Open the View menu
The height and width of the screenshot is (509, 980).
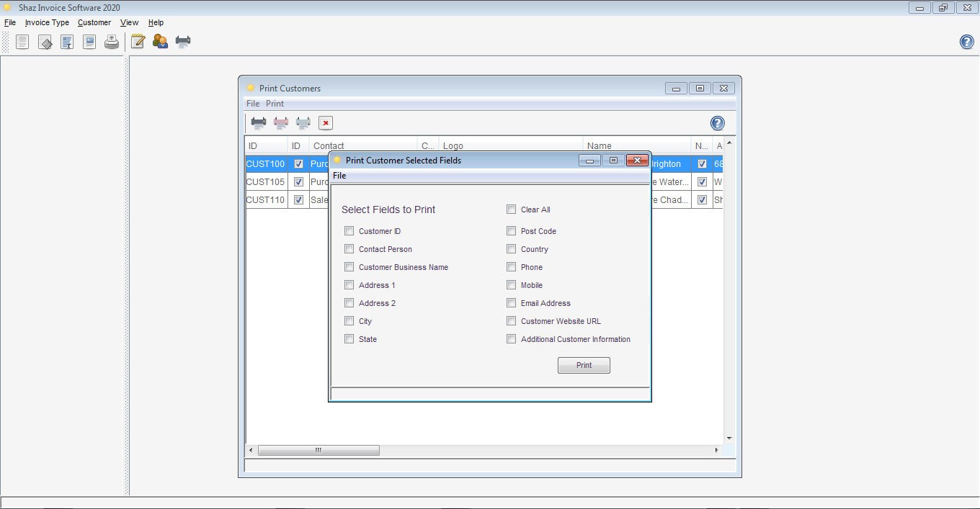click(x=129, y=23)
